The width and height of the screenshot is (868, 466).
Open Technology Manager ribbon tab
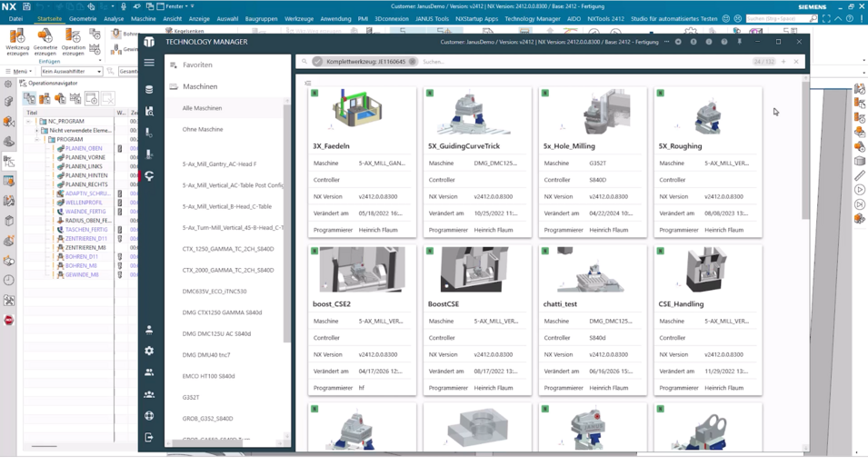533,18
